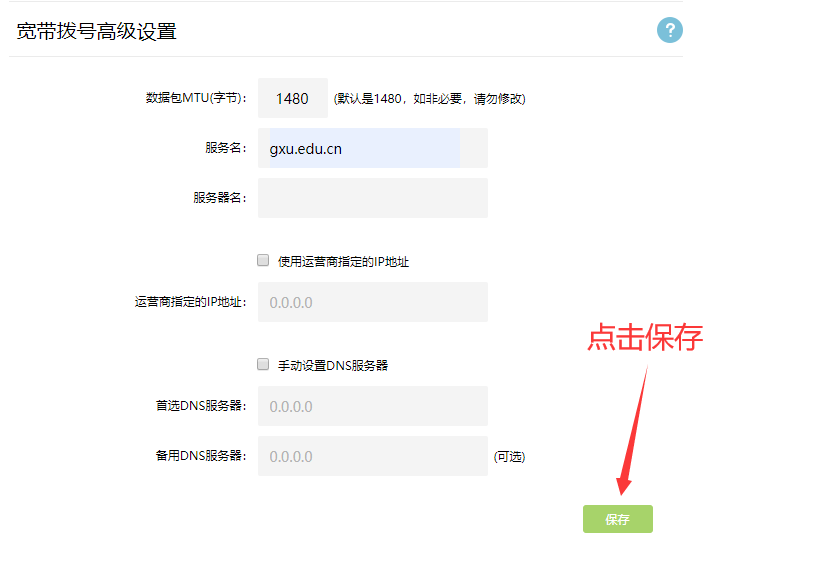Click the 服务器名 field label
Viewport: 820px width, 572px height.
point(219,198)
